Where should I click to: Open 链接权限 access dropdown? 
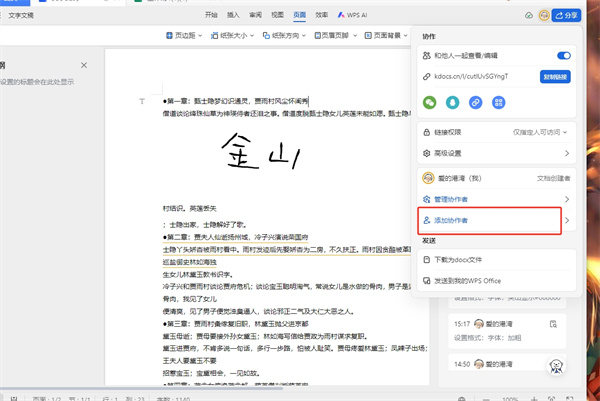[x=540, y=133]
